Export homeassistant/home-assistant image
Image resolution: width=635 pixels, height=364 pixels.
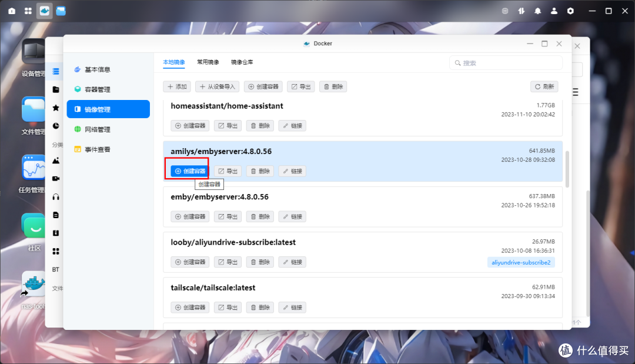click(x=228, y=126)
